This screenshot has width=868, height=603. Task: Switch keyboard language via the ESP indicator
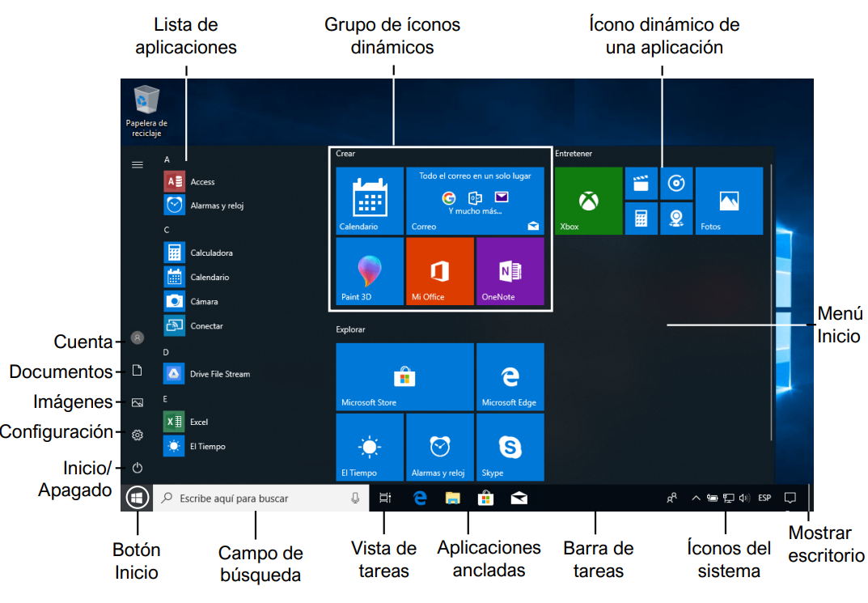coord(764,498)
